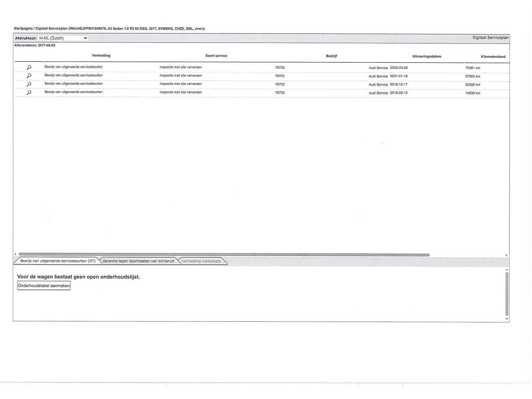Click the Soort service column header
Image resolution: width=532 pixels, height=399 pixels.
click(216, 56)
